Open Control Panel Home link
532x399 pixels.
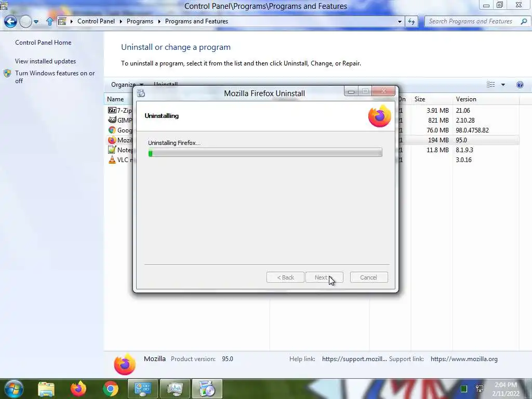point(43,43)
